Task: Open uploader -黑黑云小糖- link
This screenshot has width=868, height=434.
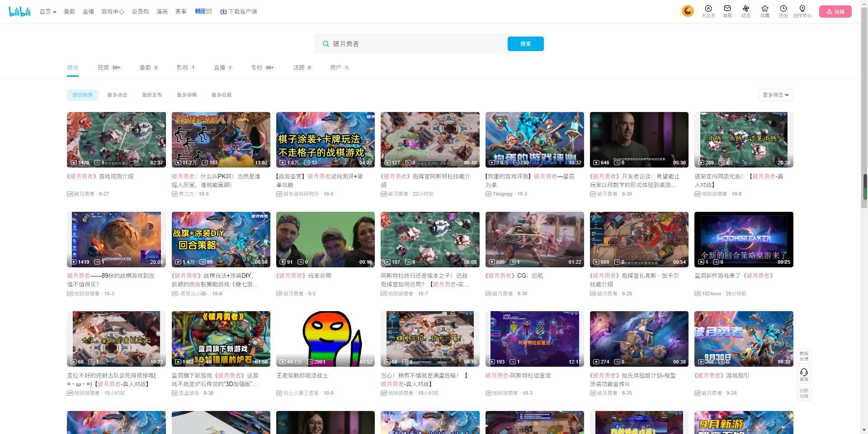Action: [193, 294]
